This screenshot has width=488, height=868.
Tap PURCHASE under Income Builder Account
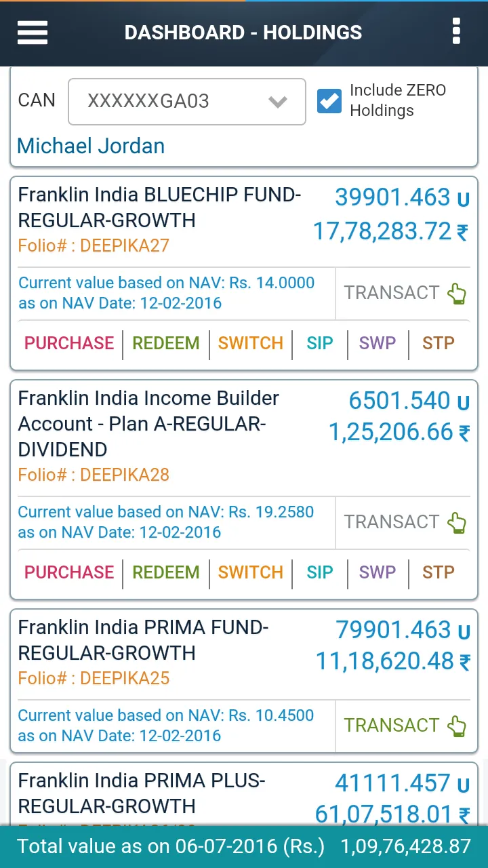(x=69, y=572)
